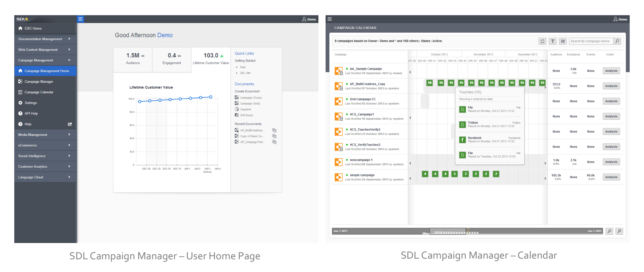Open Analysis for newcampaign 1

[x=611, y=162]
